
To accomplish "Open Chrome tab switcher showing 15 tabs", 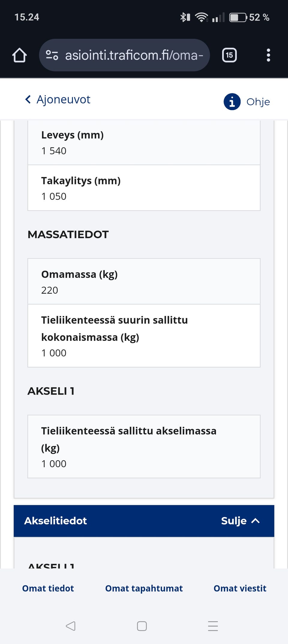I will (229, 55).
